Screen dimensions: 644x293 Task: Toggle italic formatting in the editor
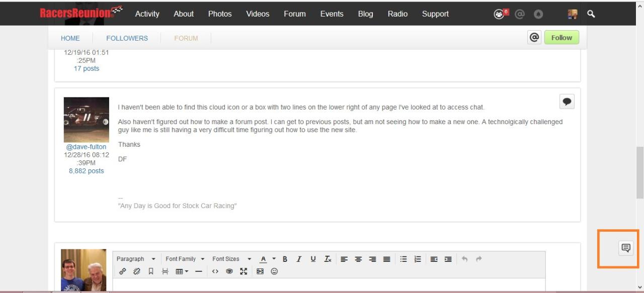pos(299,259)
